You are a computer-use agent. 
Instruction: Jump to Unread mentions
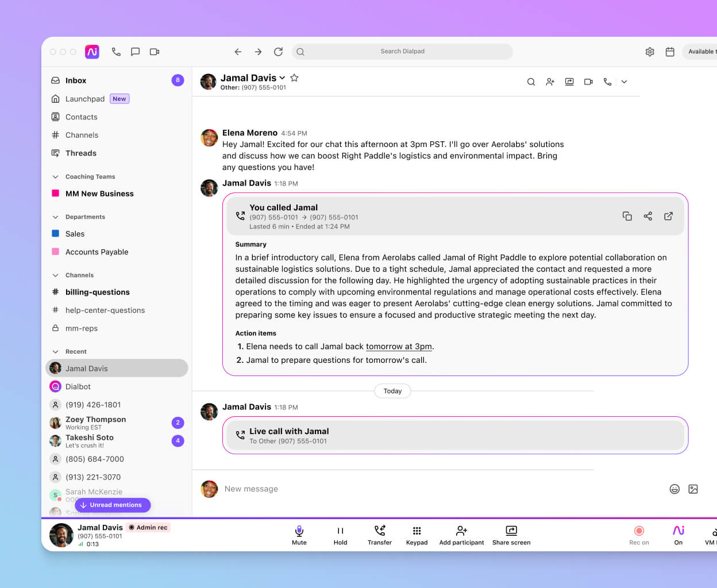pos(113,505)
